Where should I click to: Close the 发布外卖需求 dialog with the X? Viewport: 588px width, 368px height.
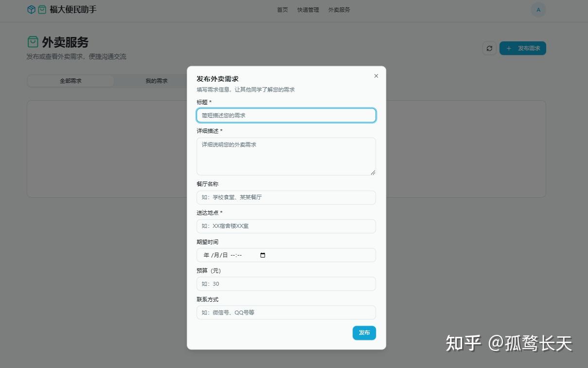(375, 76)
